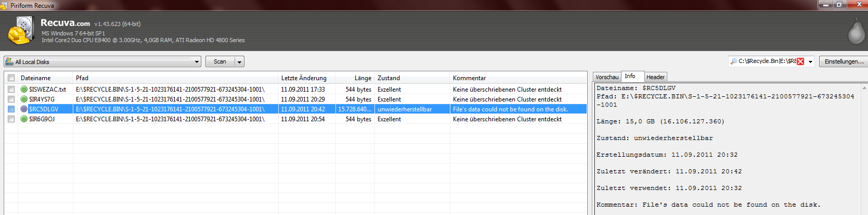
Task: Sort by Kommentar column header
Action: click(x=518, y=78)
